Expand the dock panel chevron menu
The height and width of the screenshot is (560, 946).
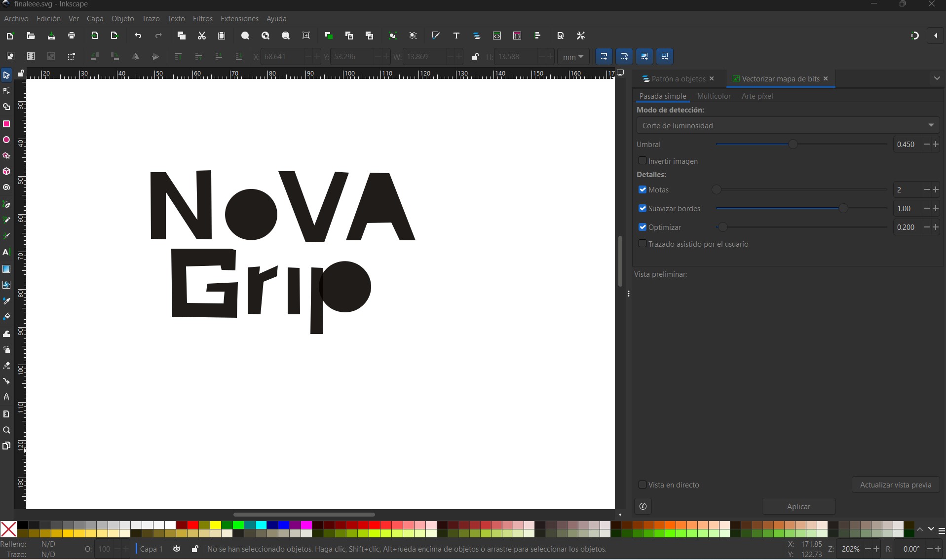point(937,78)
